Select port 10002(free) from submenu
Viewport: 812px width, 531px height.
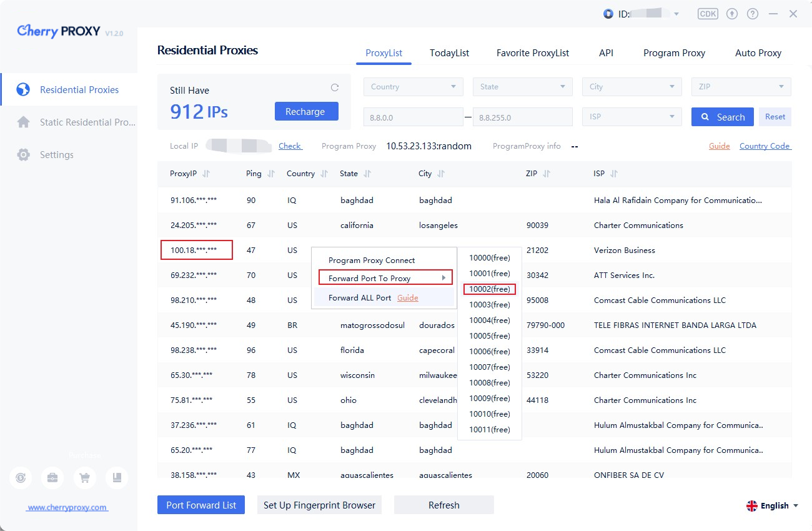click(490, 289)
